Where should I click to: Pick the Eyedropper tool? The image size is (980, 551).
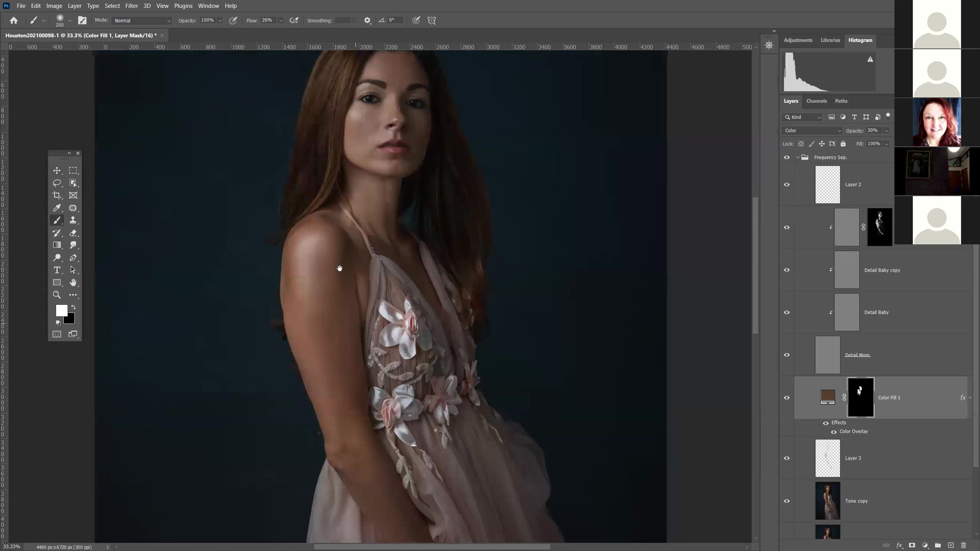point(57,208)
